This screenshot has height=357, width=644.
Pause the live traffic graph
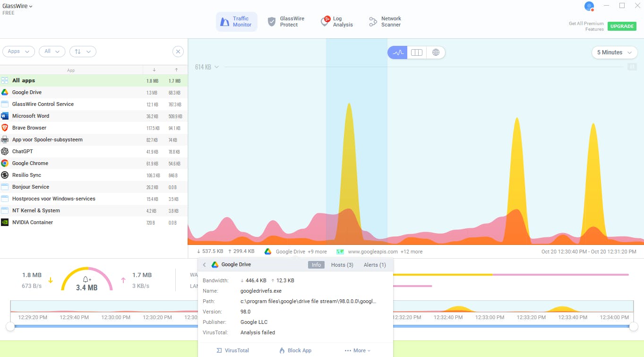click(632, 67)
